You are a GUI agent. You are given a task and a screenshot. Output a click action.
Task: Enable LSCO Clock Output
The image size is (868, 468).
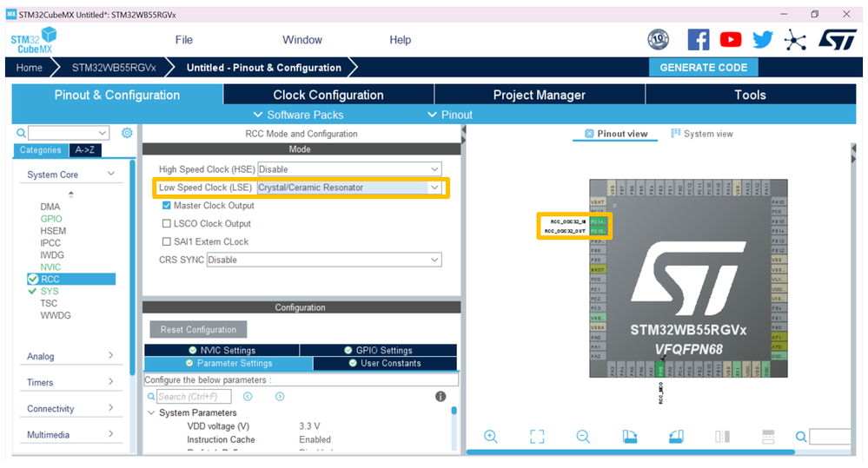(x=166, y=223)
